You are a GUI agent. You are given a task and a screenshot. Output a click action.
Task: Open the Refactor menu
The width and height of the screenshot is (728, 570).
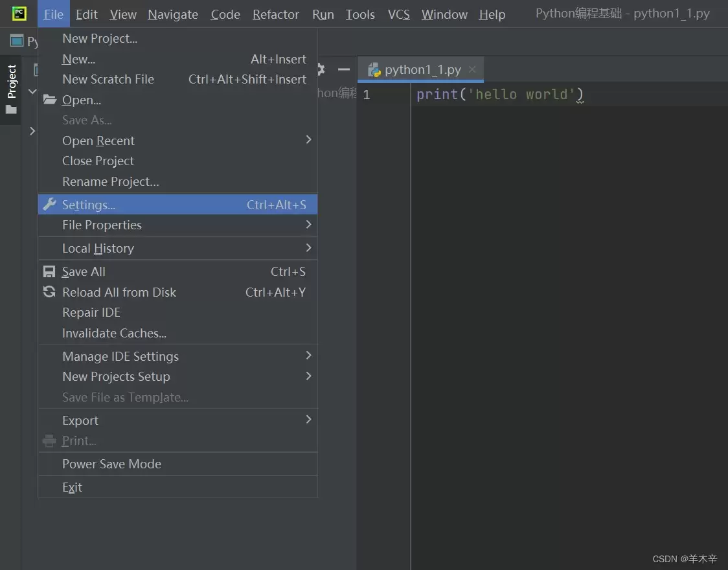(x=276, y=14)
